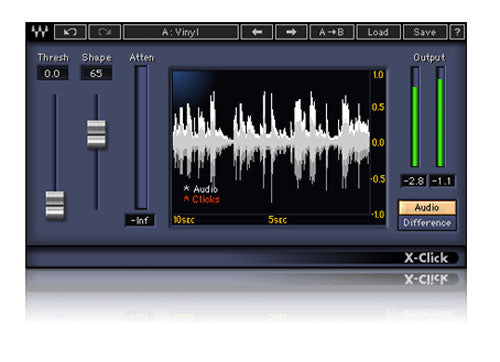This screenshot has width=500, height=362.
Task: Click the X-Click plugin name
Action: point(426,258)
